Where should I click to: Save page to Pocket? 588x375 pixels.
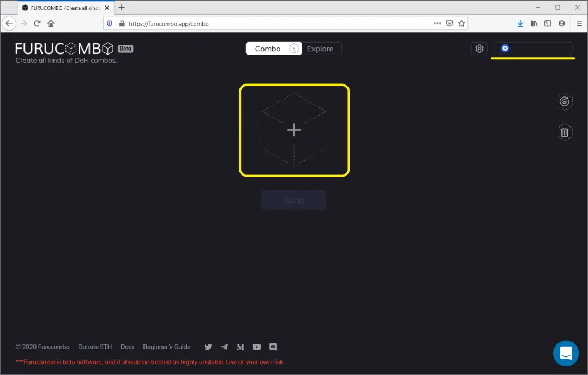449,23
